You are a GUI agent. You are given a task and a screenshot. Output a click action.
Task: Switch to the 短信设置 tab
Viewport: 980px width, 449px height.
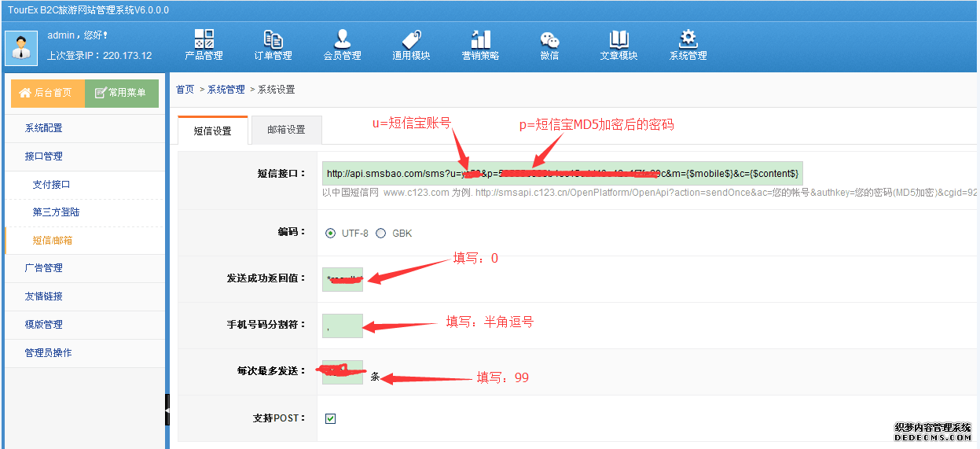pyautogui.click(x=212, y=131)
